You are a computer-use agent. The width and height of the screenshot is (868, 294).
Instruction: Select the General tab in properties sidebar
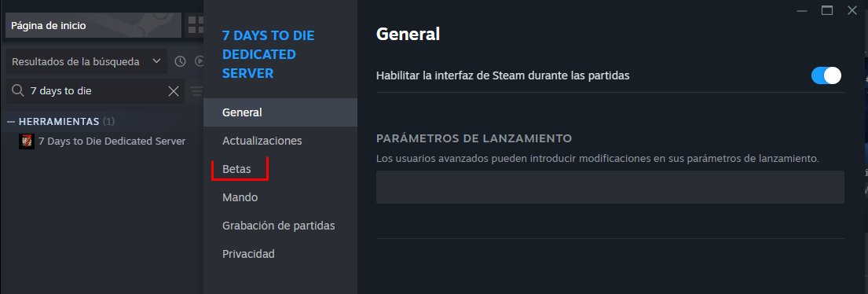(280, 112)
